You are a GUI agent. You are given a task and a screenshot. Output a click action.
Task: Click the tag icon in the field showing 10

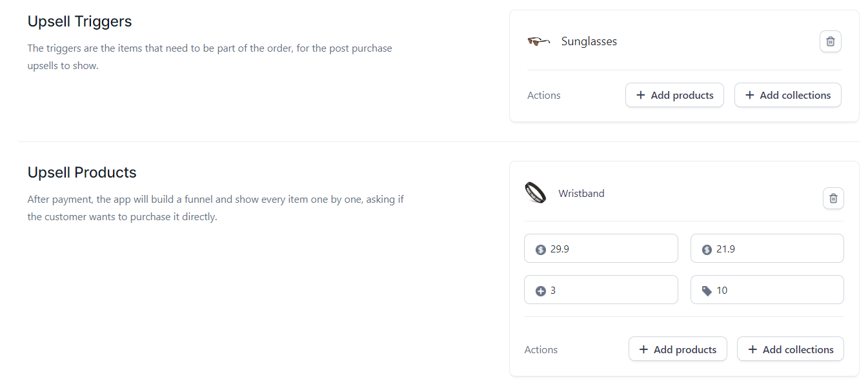coord(707,291)
